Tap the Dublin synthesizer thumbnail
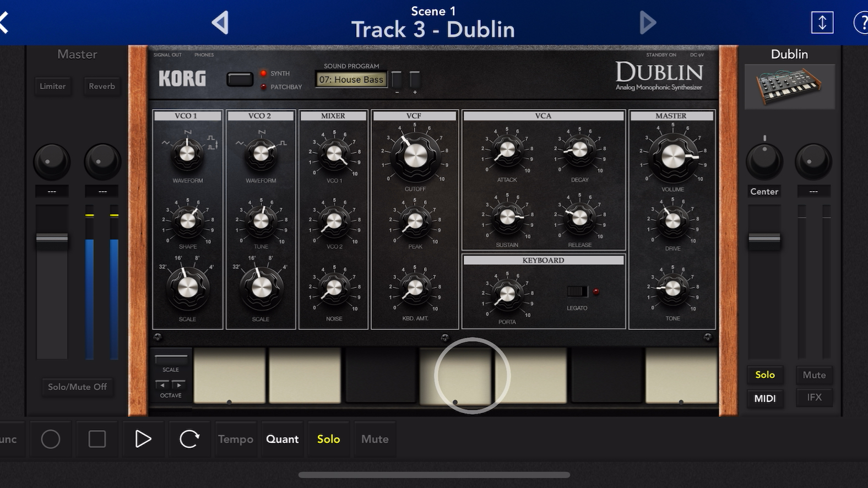 tap(789, 86)
